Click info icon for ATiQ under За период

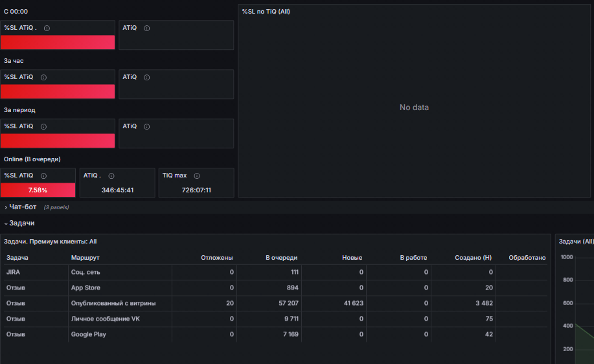click(146, 126)
